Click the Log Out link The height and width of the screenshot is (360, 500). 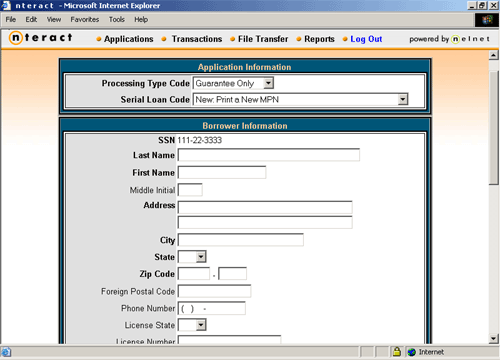point(366,39)
